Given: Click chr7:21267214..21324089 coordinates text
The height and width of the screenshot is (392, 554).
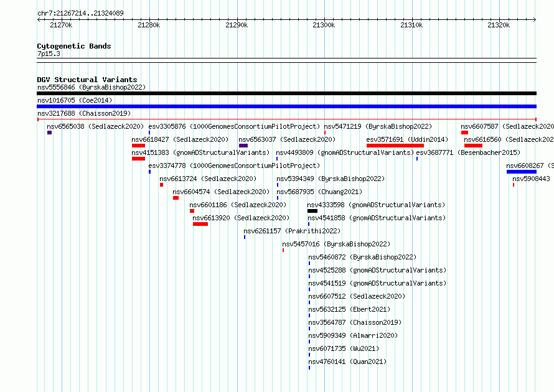Looking at the screenshot, I should 80,13.
